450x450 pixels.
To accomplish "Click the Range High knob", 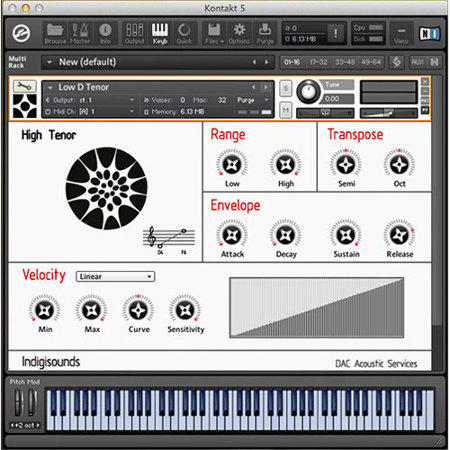I will pos(286,164).
